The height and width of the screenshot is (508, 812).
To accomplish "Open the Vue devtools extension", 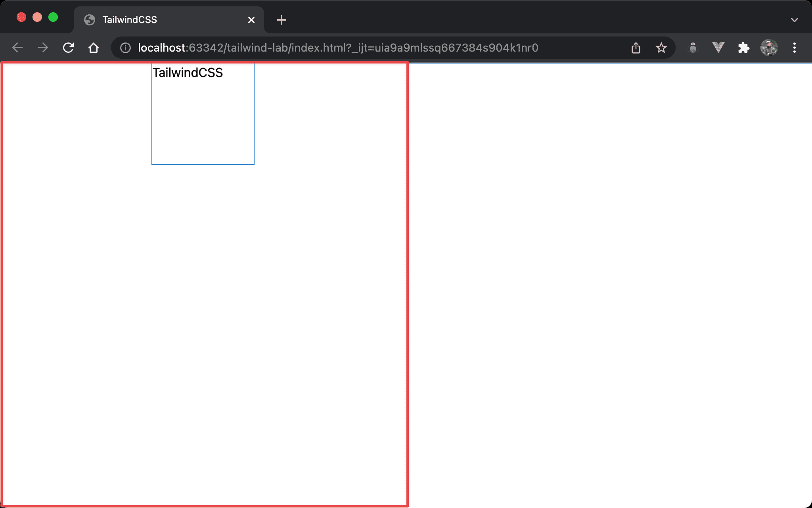I will (x=718, y=48).
